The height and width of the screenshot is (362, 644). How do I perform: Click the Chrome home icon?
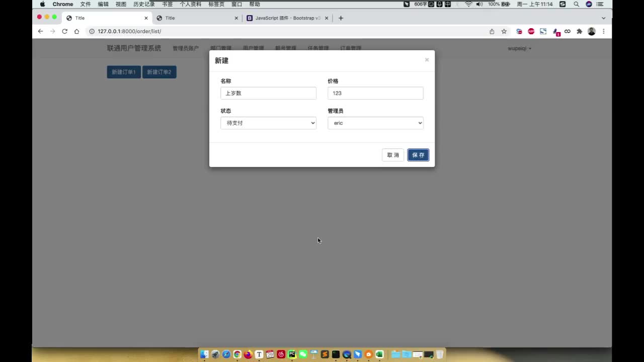click(76, 31)
